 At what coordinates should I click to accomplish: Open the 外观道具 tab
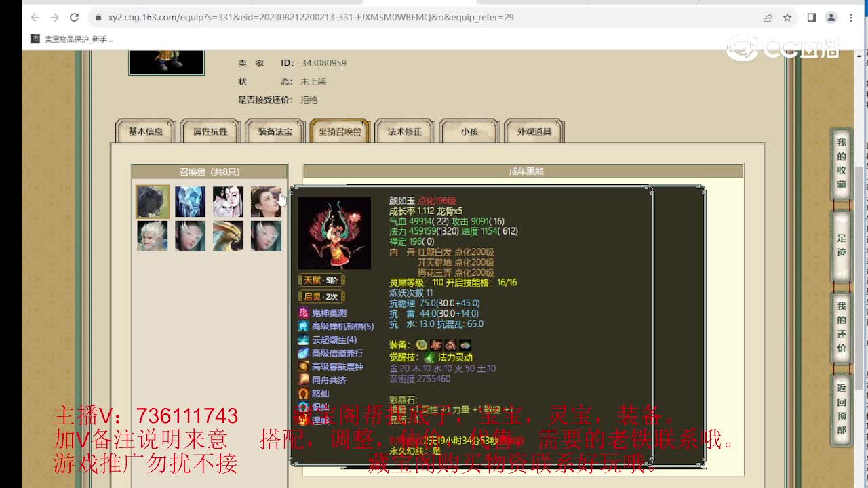534,131
